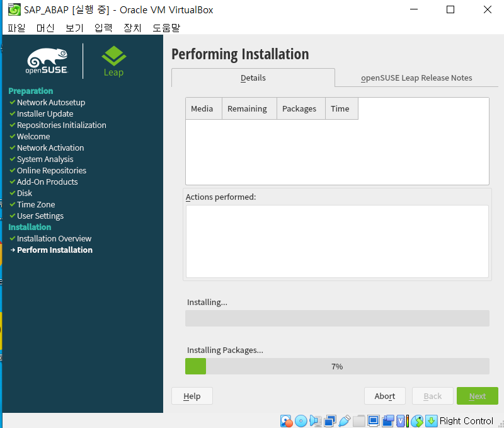
Task: Click the mouse integration indicator icon
Action: (417, 421)
